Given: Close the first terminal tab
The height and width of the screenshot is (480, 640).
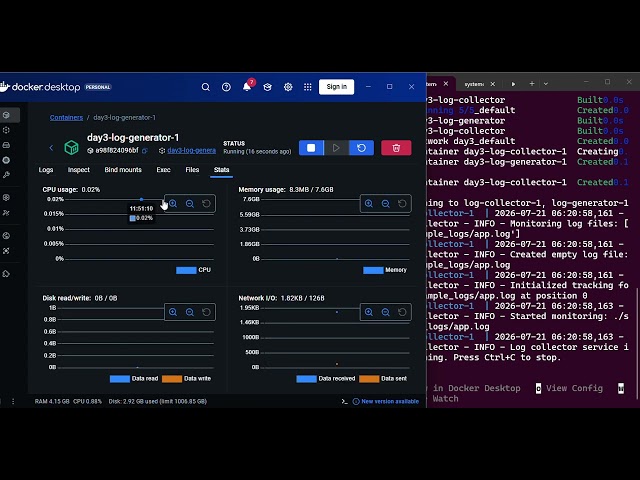Looking at the screenshot, I should coord(446,84).
